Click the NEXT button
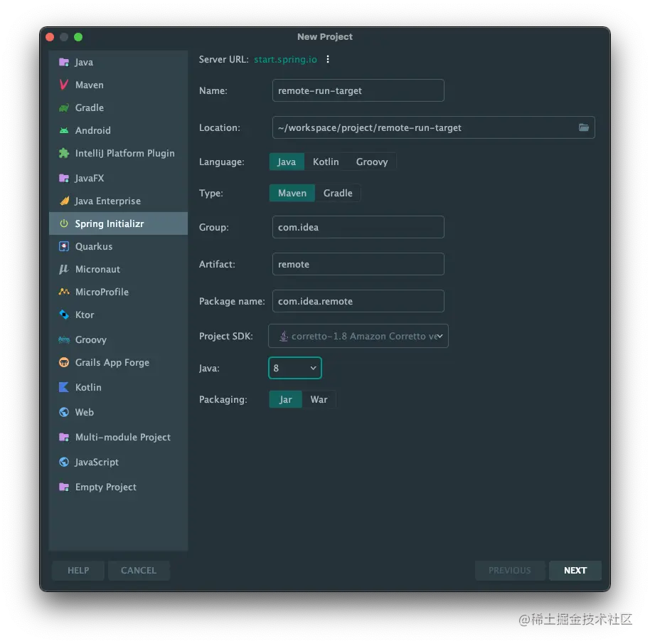The height and width of the screenshot is (644, 650). click(x=575, y=571)
